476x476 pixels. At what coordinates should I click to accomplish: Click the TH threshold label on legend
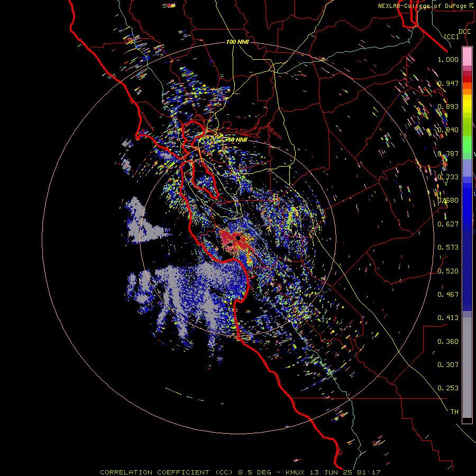(454, 412)
